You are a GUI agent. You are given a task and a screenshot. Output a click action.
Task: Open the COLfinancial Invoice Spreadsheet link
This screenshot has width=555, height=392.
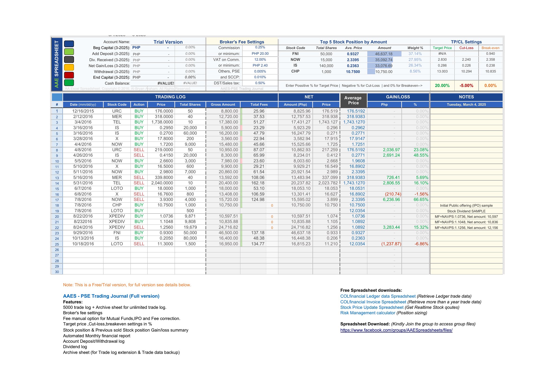coord(373,302)
